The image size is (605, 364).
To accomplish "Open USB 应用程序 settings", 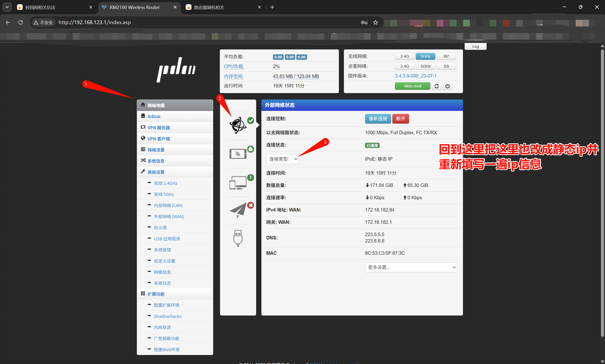I will coord(167,239).
